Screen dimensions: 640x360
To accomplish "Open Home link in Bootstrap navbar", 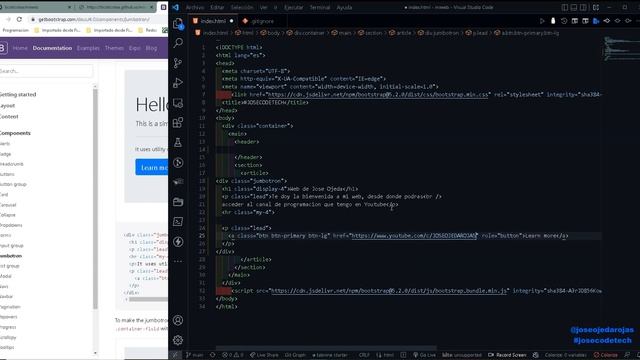I will tap(20, 48).
